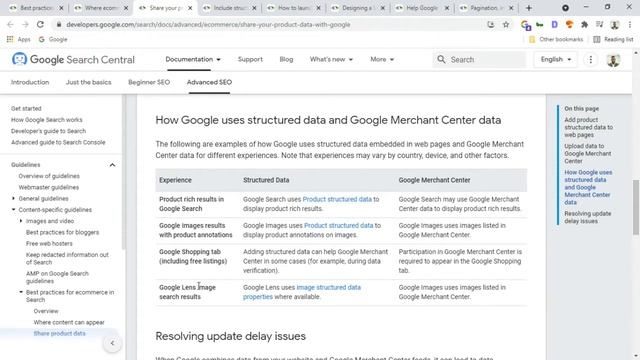
Task: Click the Product structured data link in the Google Images results row
Action: pyautogui.click(x=338, y=226)
